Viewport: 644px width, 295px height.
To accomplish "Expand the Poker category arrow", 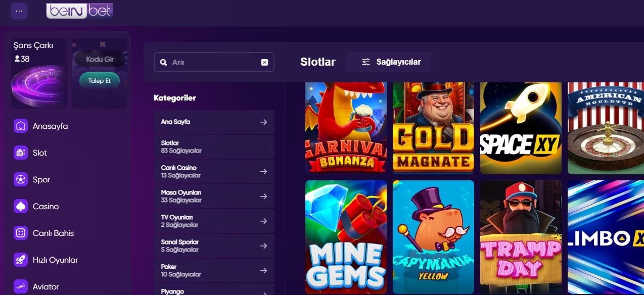I will pyautogui.click(x=263, y=271).
